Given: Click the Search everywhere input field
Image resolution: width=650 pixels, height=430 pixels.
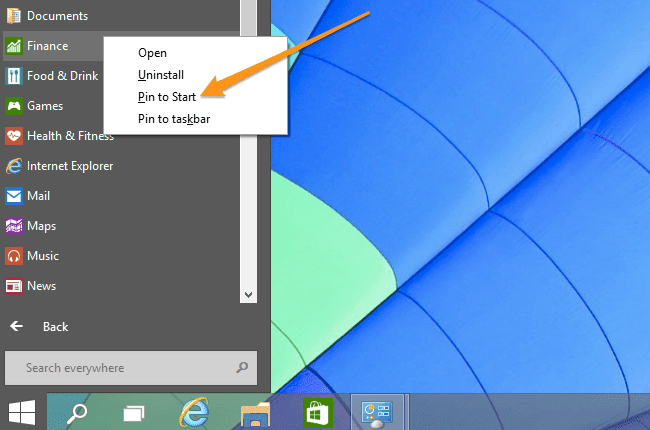Looking at the screenshot, I should pyautogui.click(x=131, y=368).
